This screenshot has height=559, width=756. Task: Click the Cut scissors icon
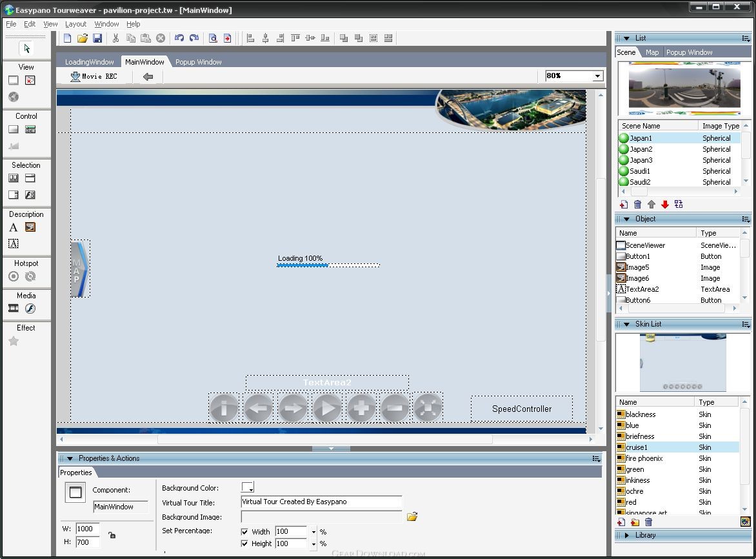[115, 38]
